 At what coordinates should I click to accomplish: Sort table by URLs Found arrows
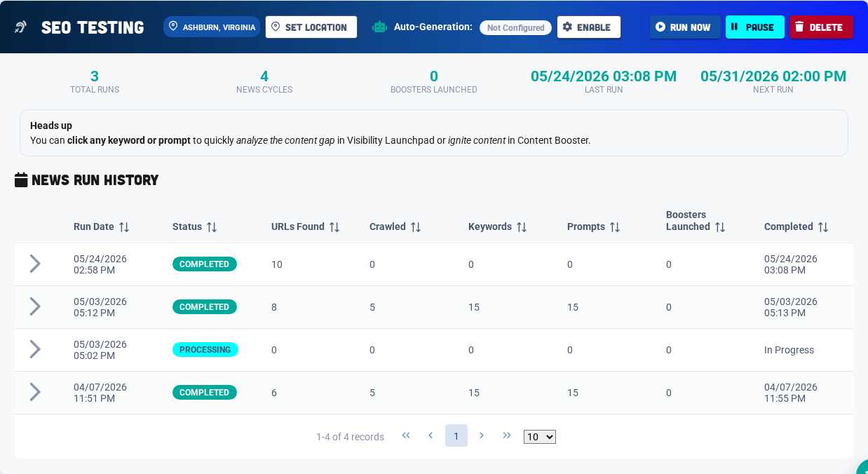click(334, 227)
